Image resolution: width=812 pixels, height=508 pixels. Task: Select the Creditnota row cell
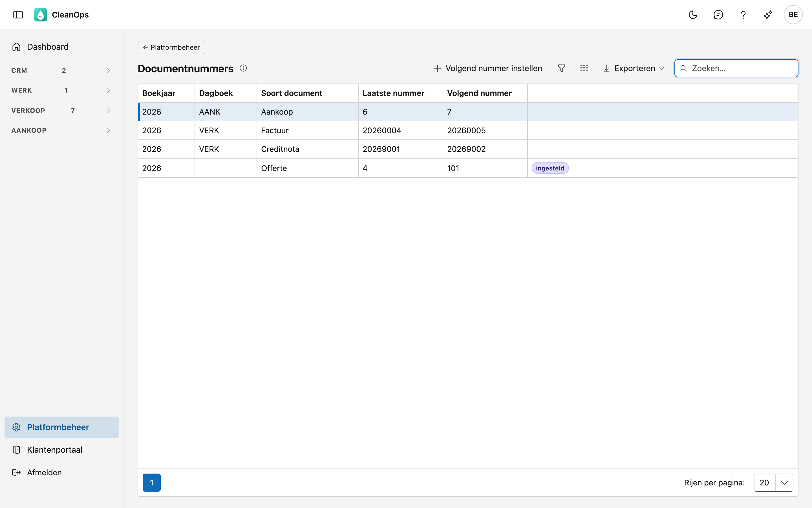point(307,149)
